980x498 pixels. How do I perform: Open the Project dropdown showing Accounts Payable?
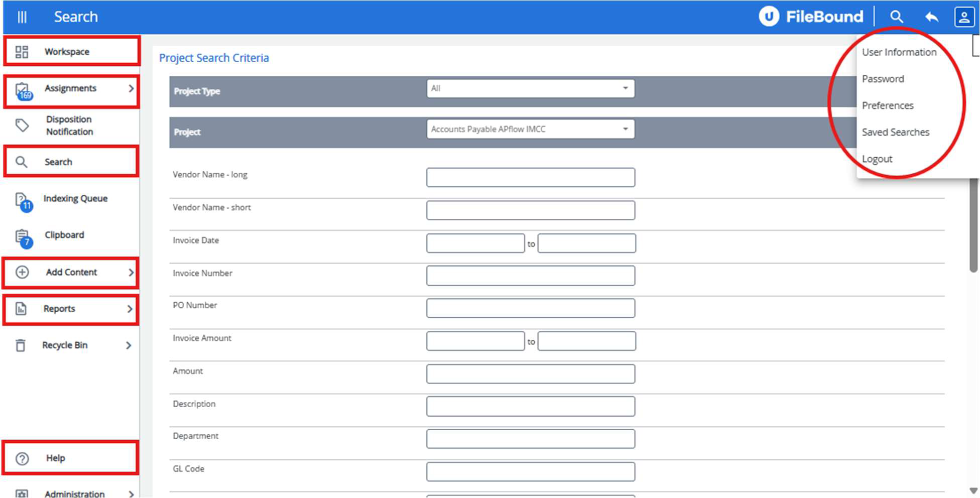(531, 129)
